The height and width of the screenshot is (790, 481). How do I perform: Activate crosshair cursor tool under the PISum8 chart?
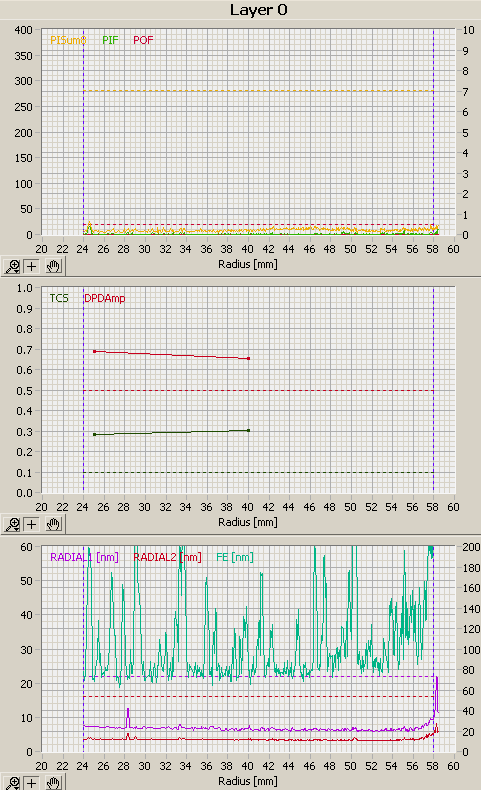click(32, 266)
